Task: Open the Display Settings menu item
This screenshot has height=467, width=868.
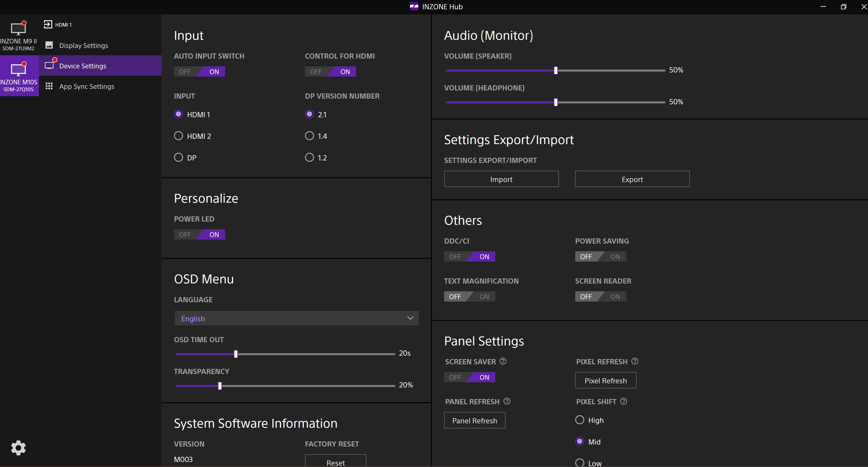Action: [83, 45]
